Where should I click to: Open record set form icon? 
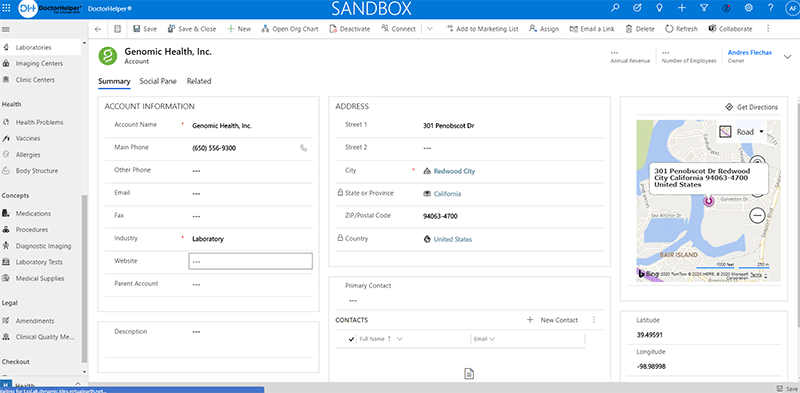tap(117, 29)
